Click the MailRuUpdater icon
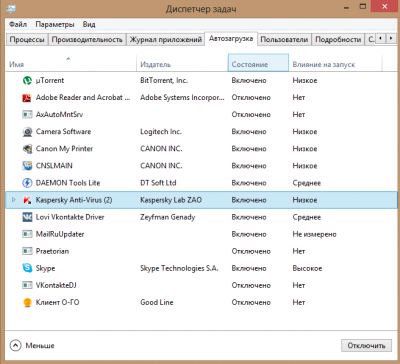 coord(27,234)
